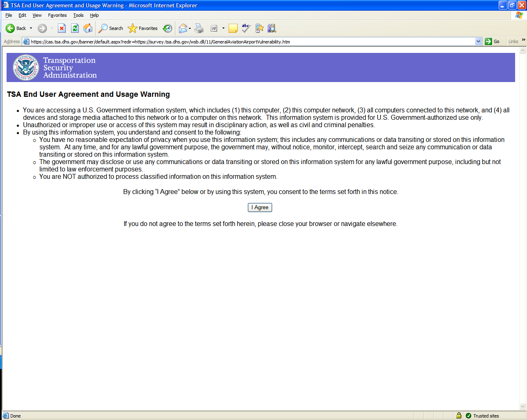Open the Back history dropdown arrow

(x=31, y=28)
